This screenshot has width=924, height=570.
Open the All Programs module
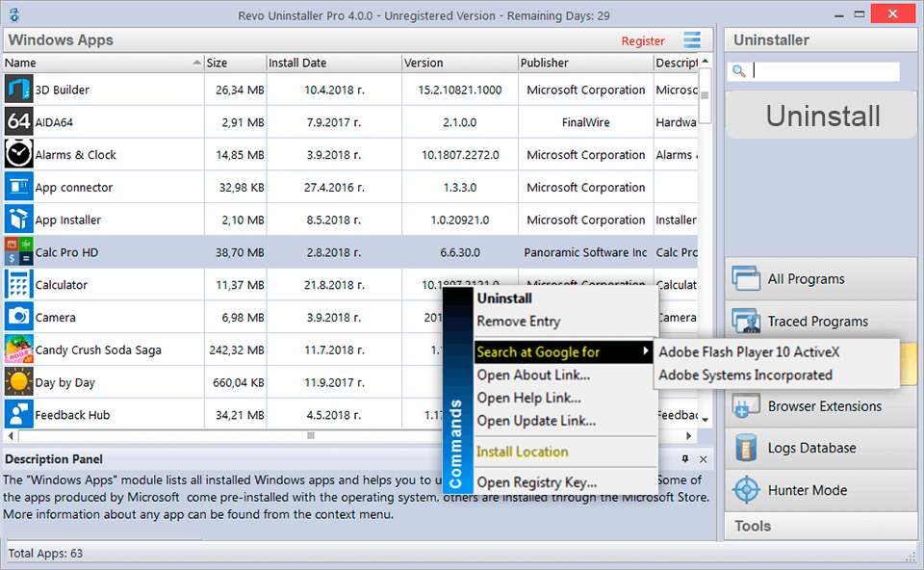coord(821,278)
